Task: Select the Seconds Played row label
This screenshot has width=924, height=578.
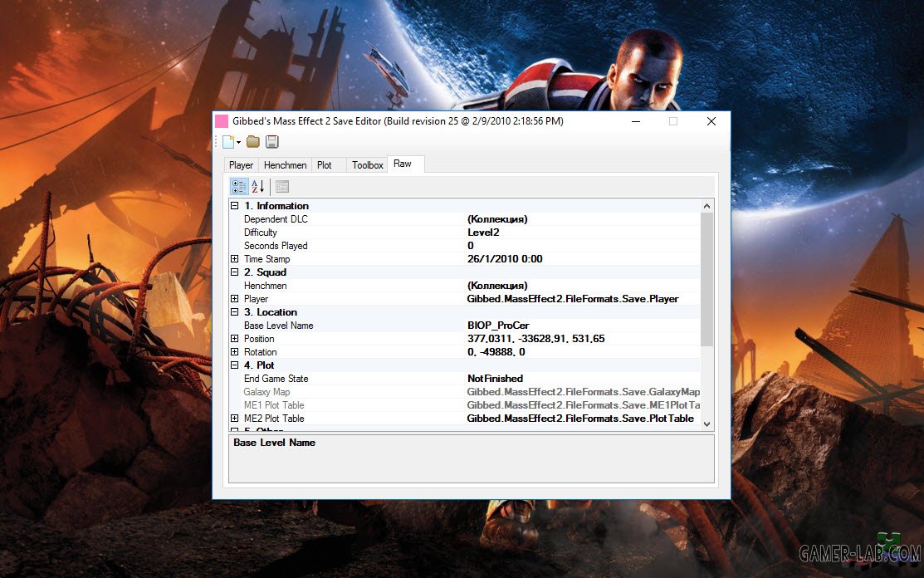Action: click(276, 246)
